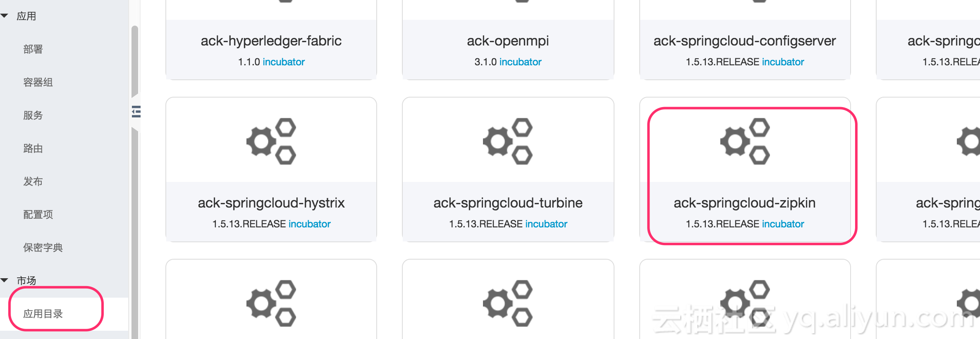Open 服务 in the sidebar
Image resolution: width=980 pixels, height=339 pixels.
tap(33, 115)
